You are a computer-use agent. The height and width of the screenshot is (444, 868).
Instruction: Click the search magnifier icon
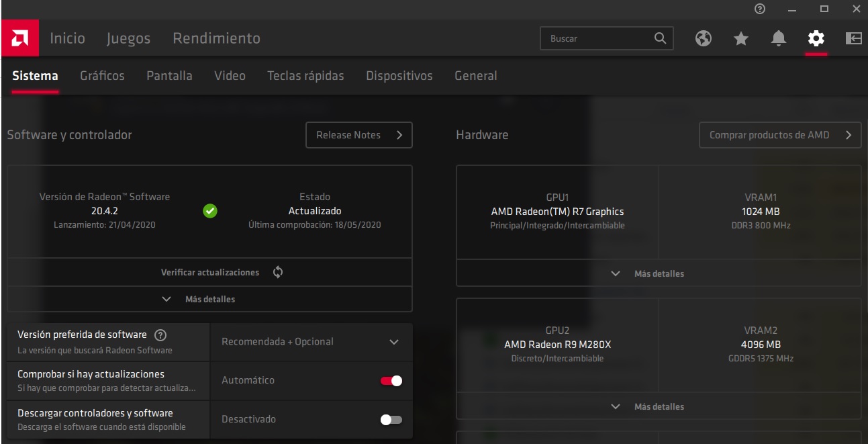tap(660, 38)
